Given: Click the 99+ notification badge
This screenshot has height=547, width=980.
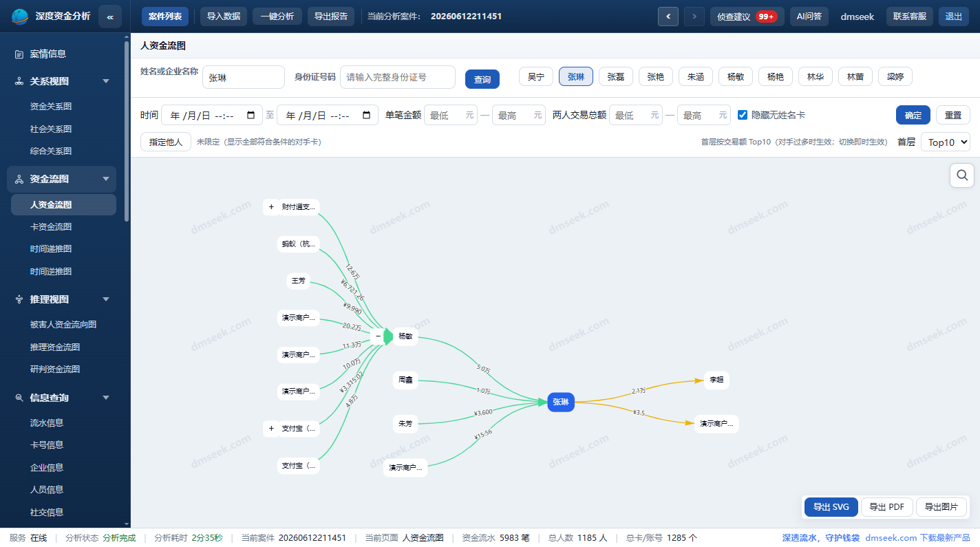Looking at the screenshot, I should point(766,17).
